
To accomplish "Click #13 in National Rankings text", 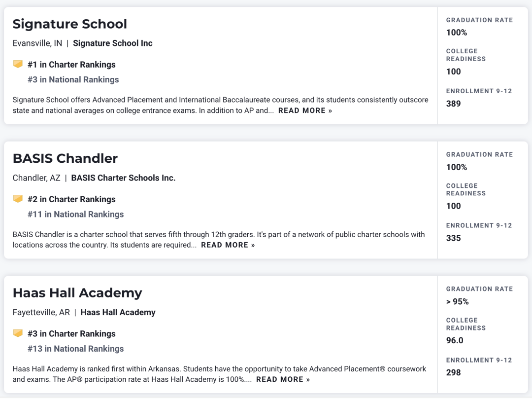I will pos(75,349).
